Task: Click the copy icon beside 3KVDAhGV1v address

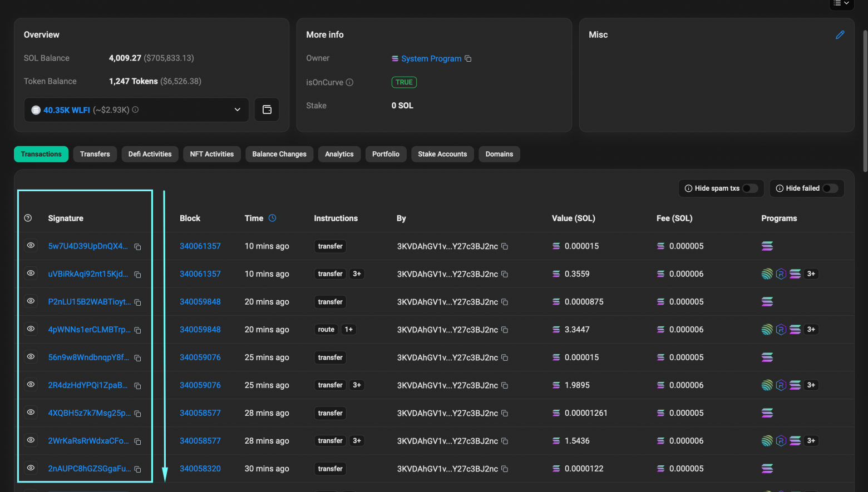Action: point(505,246)
